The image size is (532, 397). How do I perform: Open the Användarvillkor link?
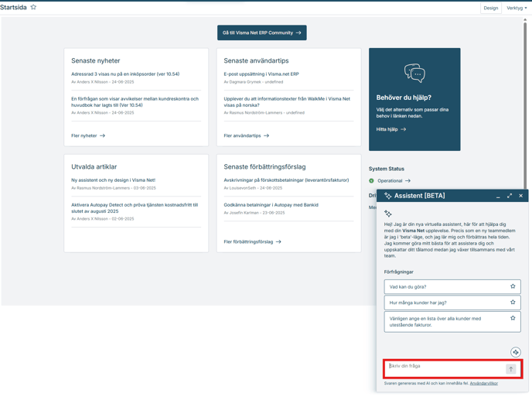click(483, 383)
